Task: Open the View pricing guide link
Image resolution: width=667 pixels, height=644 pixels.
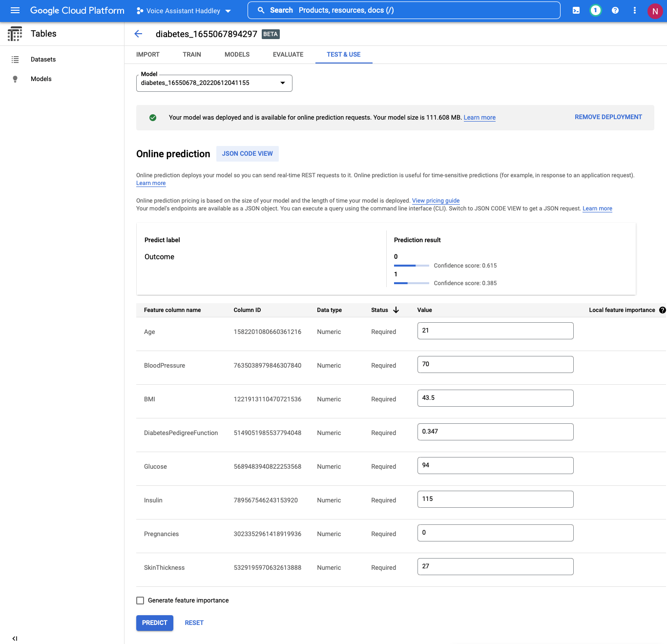Action: (x=436, y=201)
